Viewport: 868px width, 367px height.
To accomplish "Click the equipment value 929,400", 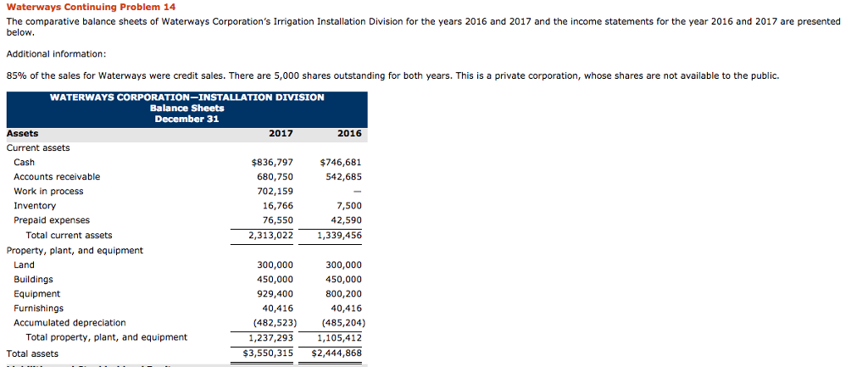I will (275, 293).
